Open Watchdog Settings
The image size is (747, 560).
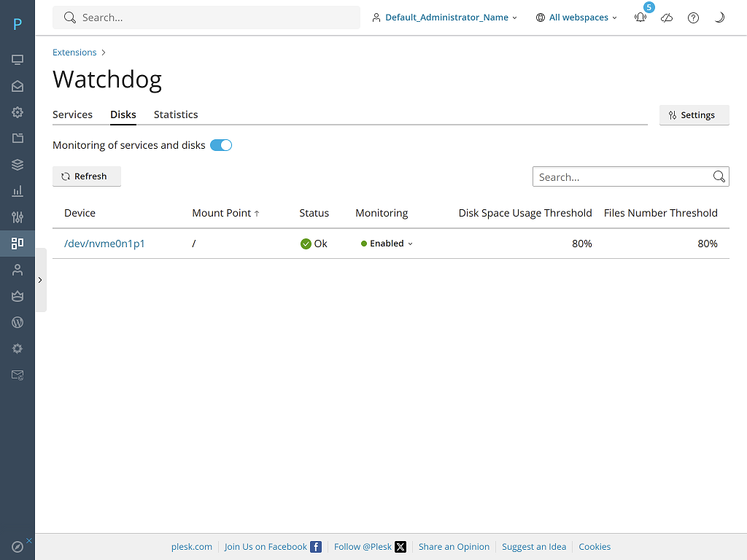694,115
